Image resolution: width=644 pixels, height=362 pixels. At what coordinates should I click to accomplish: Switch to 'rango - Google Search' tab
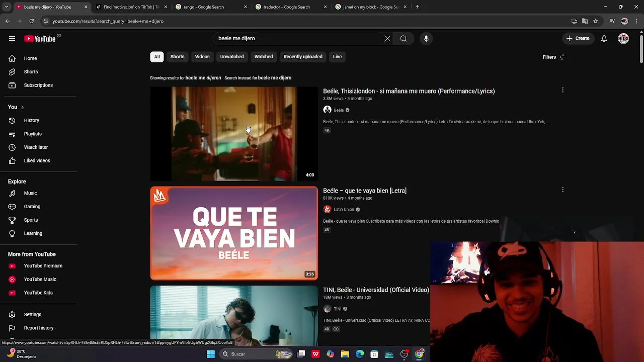[211, 7]
